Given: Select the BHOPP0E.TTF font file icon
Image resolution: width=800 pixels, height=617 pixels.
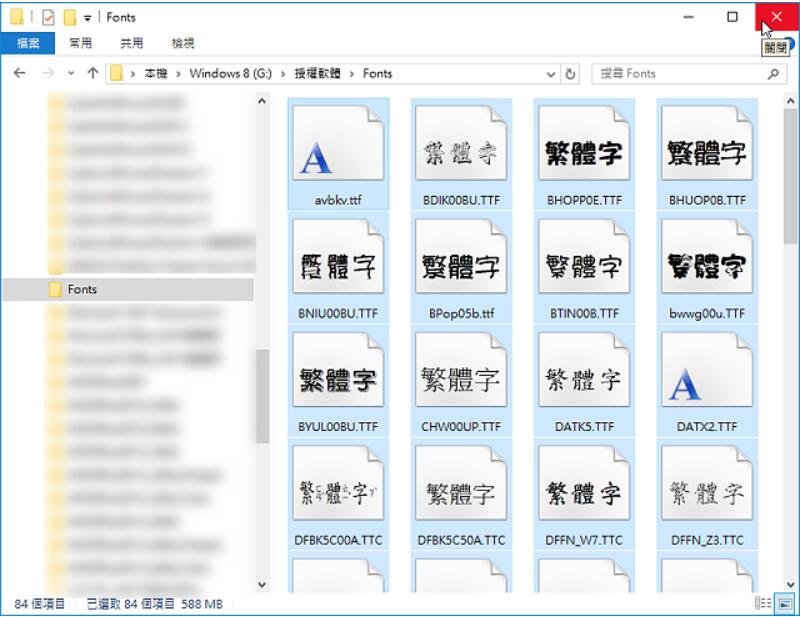Looking at the screenshot, I should [x=584, y=143].
